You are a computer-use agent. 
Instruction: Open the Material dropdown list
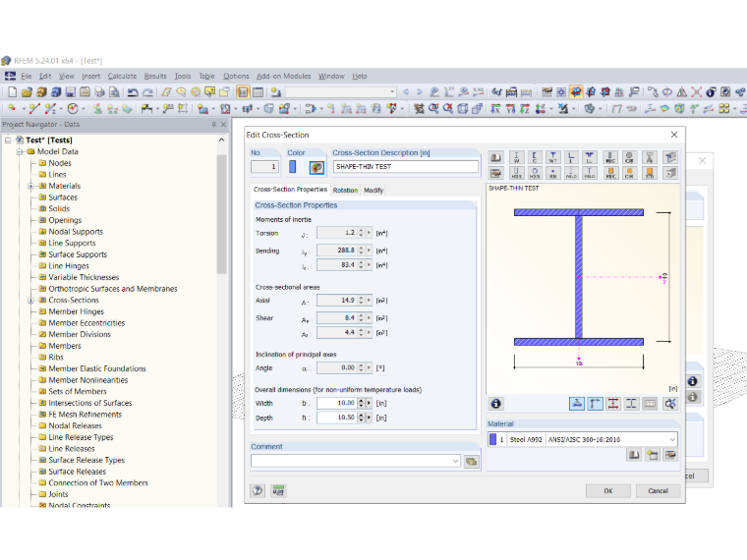(x=672, y=439)
